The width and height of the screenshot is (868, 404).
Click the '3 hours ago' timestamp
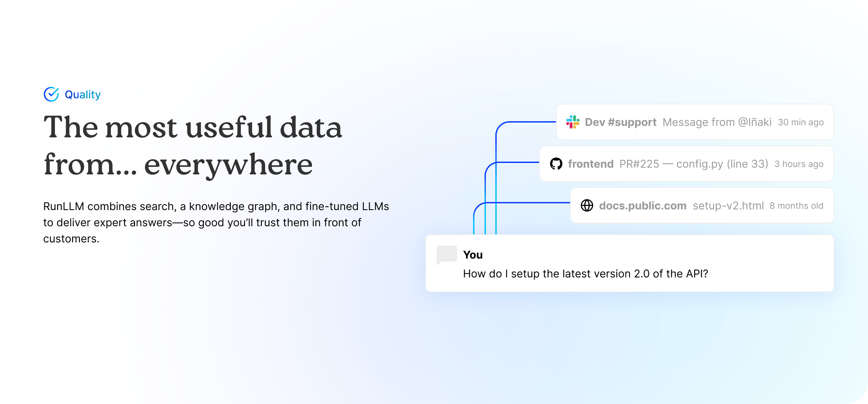pos(799,164)
